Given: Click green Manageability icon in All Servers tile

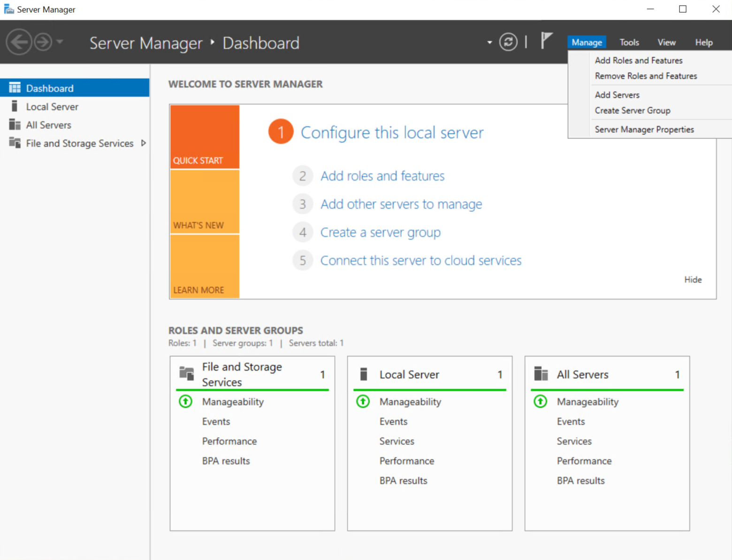Looking at the screenshot, I should (541, 401).
